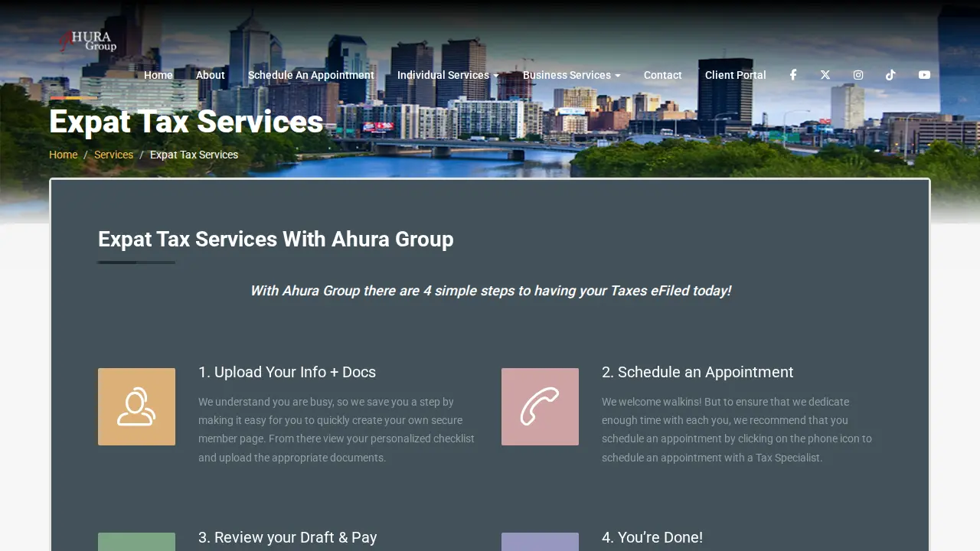Image resolution: width=980 pixels, height=551 pixels.
Task: Click the Ahura Group logo
Action: tap(88, 41)
